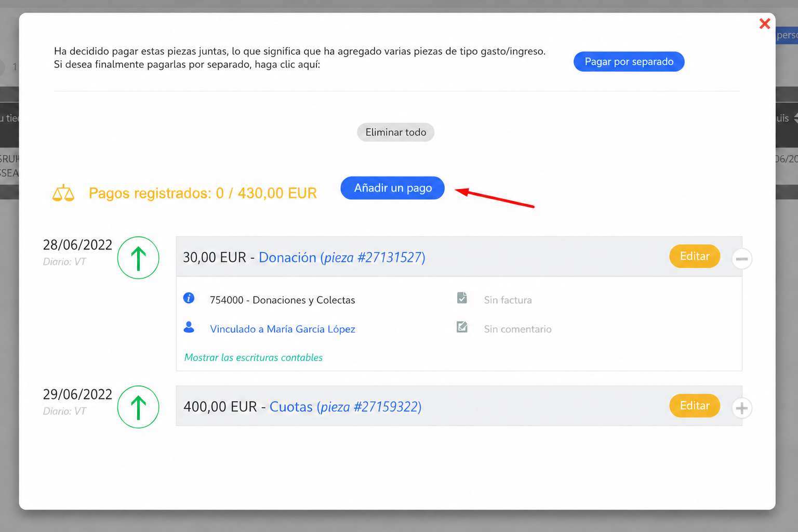Click the person icon next to Vinculado

pyautogui.click(x=189, y=327)
